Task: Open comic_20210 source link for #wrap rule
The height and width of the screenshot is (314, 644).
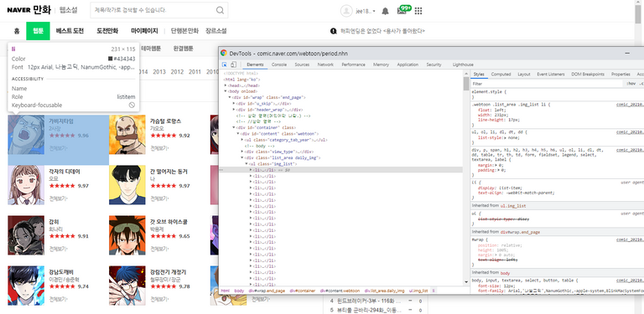Action: click(x=630, y=239)
